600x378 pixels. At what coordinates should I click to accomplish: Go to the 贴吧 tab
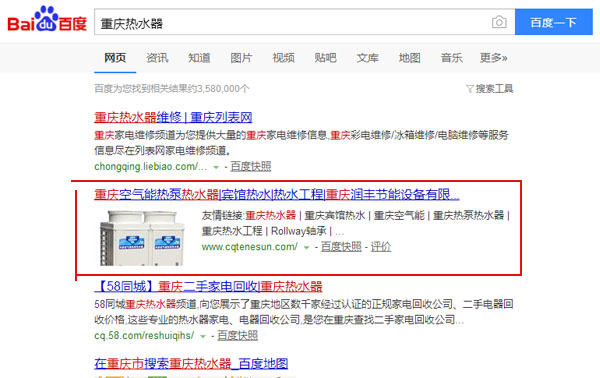point(325,58)
